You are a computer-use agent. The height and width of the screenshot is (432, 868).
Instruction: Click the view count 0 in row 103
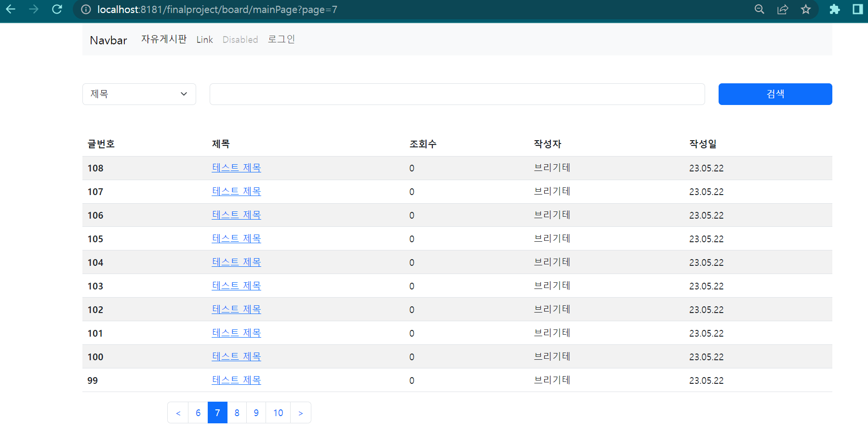click(x=412, y=286)
